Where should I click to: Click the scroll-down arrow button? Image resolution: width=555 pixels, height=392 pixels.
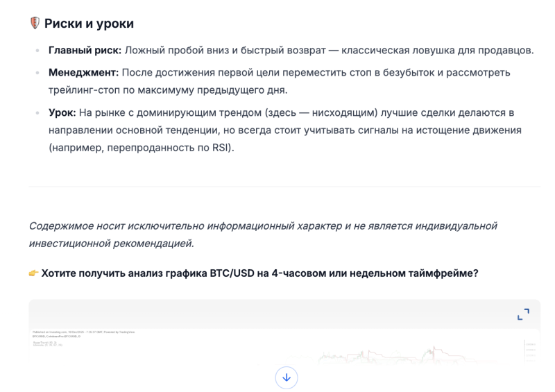tap(287, 377)
